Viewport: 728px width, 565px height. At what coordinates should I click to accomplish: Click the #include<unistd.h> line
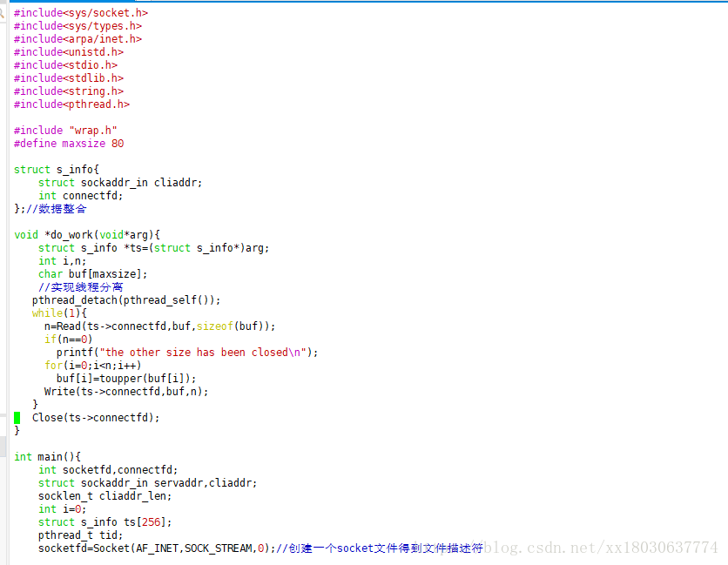tap(69, 52)
